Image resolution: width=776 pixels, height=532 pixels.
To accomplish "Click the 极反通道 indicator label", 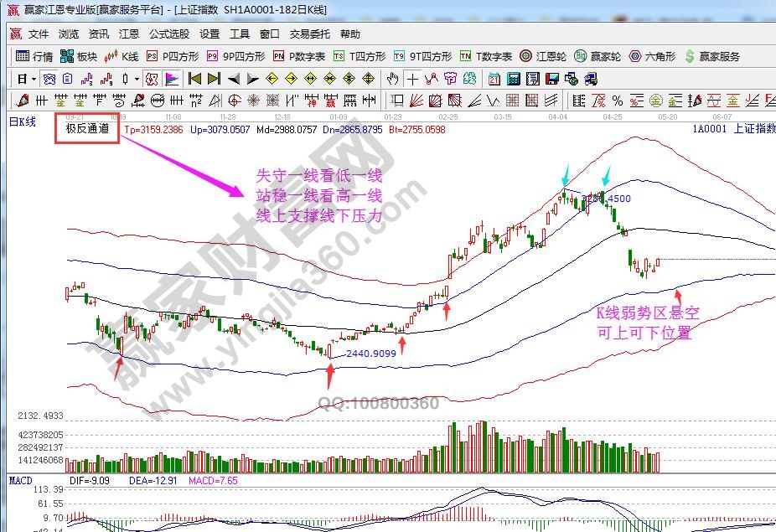I will pos(87,129).
